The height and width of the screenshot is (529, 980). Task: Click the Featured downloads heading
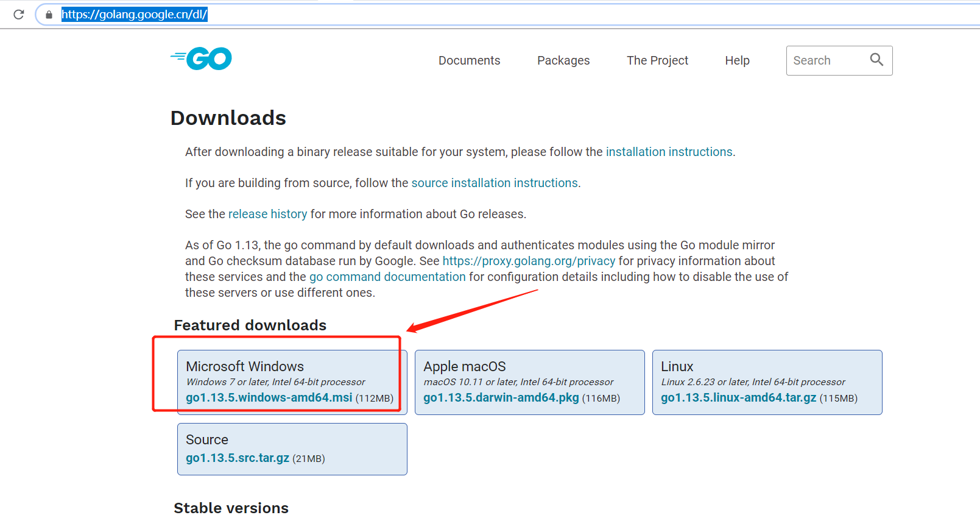250,325
